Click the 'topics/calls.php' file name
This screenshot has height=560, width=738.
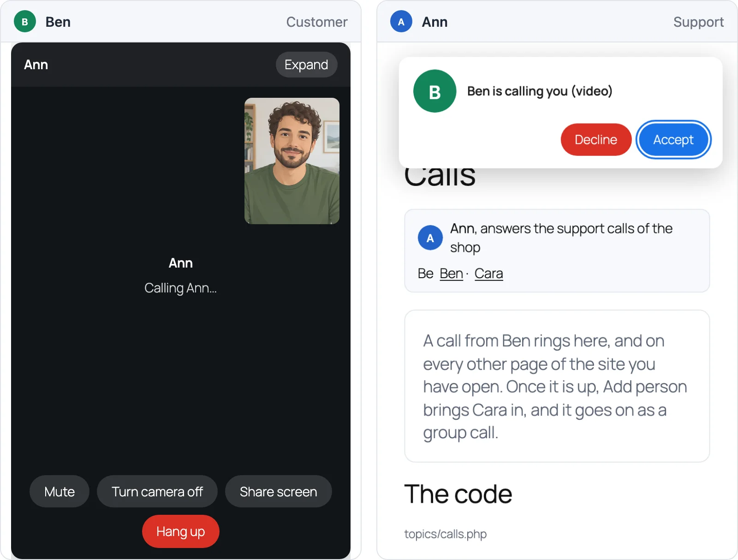[x=446, y=534]
